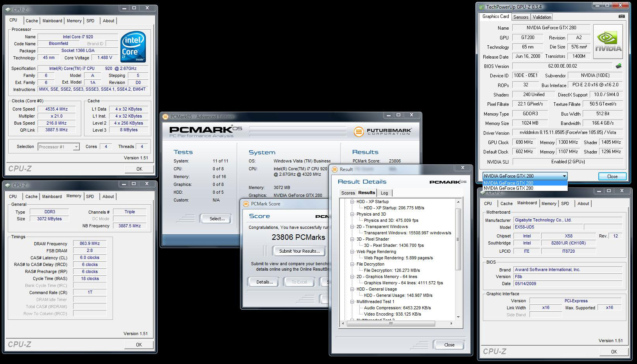Click the DRAM Frequency value 863.9 MHz

[90, 244]
